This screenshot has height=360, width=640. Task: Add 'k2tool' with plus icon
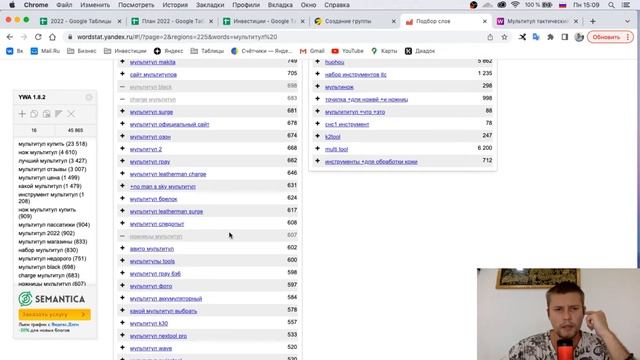[x=318, y=136]
